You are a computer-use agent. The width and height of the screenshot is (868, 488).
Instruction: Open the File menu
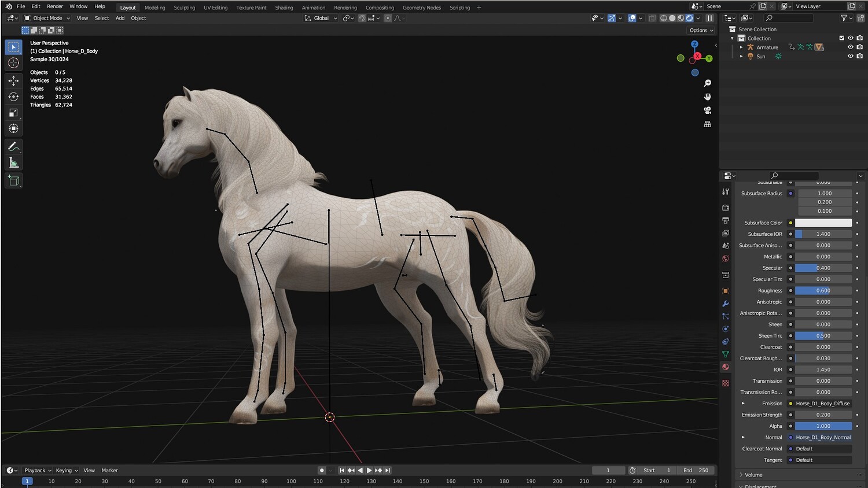pos(21,6)
